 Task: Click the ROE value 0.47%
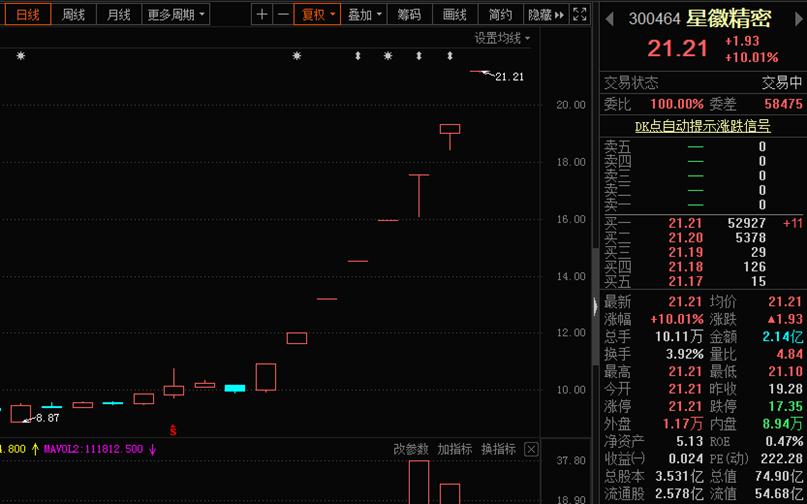click(x=784, y=442)
